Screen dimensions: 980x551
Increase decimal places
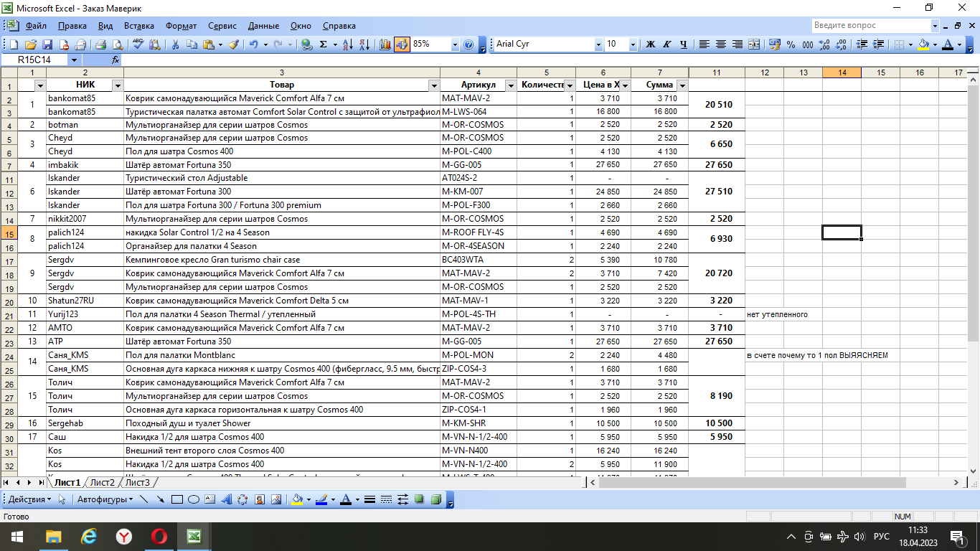click(x=824, y=44)
